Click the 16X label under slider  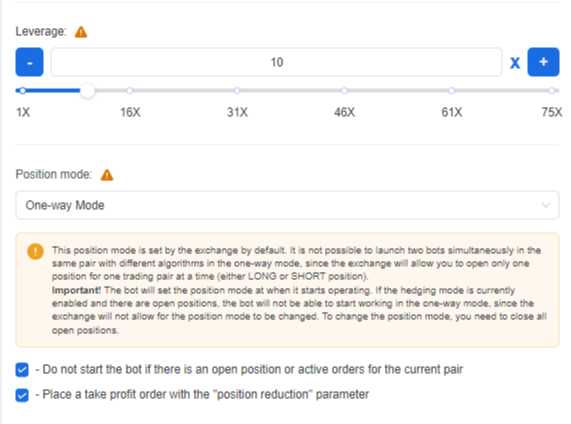130,112
